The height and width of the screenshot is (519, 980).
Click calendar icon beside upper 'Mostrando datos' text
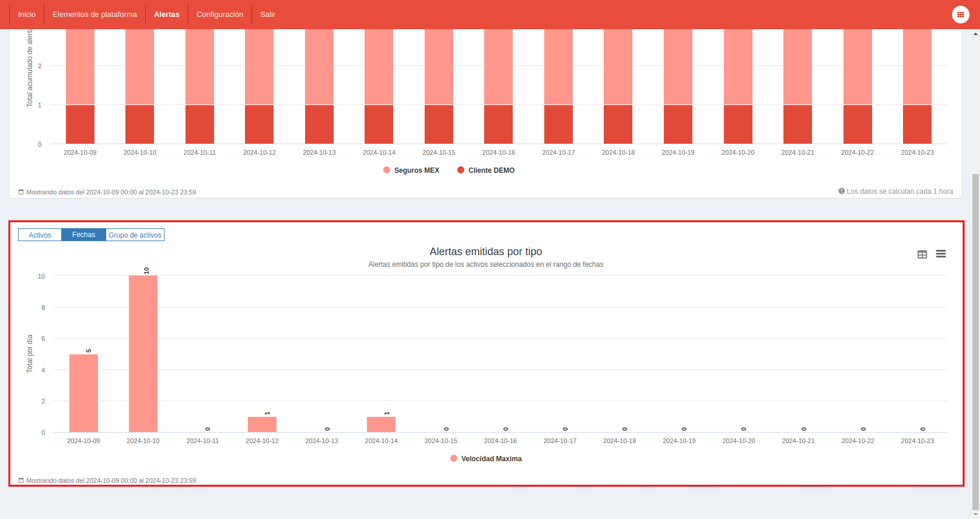[x=22, y=192]
